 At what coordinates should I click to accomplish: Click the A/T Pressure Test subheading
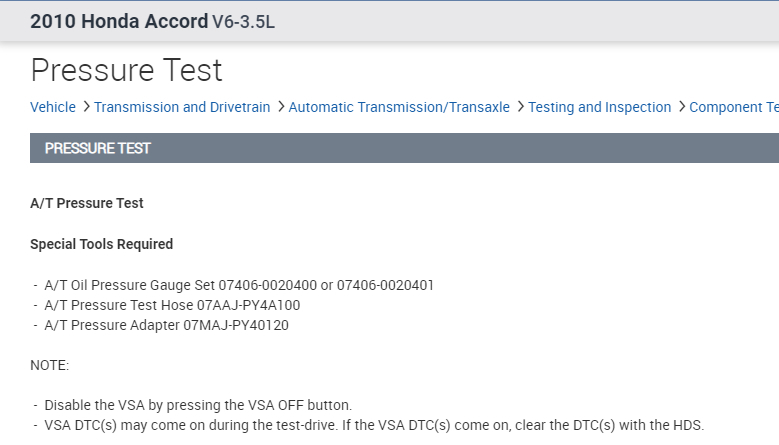tap(87, 203)
